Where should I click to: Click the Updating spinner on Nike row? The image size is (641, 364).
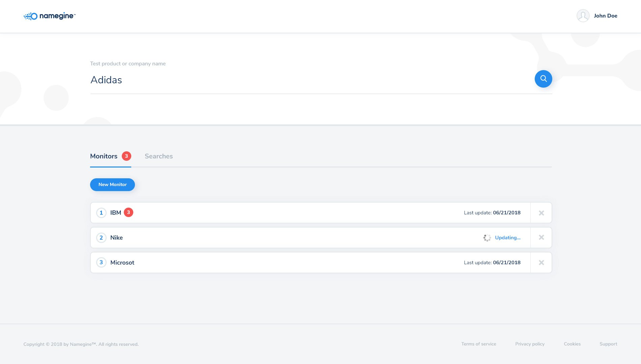pyautogui.click(x=487, y=238)
